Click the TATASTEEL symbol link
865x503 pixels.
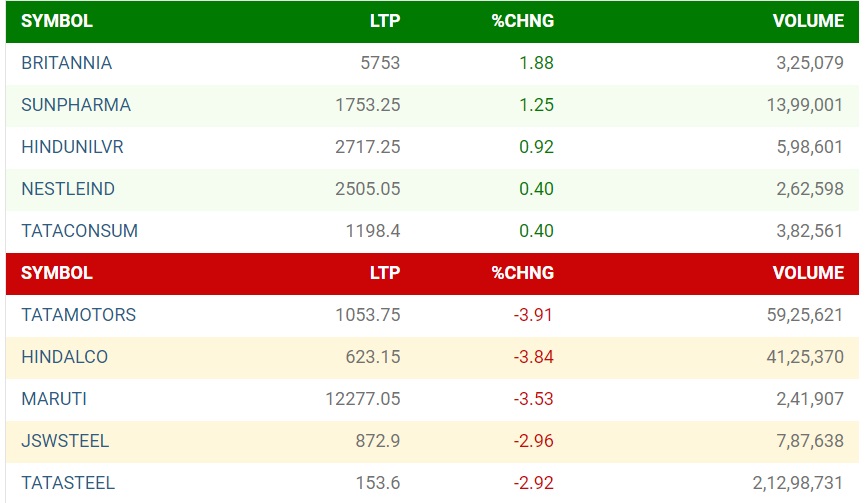[x=68, y=483]
